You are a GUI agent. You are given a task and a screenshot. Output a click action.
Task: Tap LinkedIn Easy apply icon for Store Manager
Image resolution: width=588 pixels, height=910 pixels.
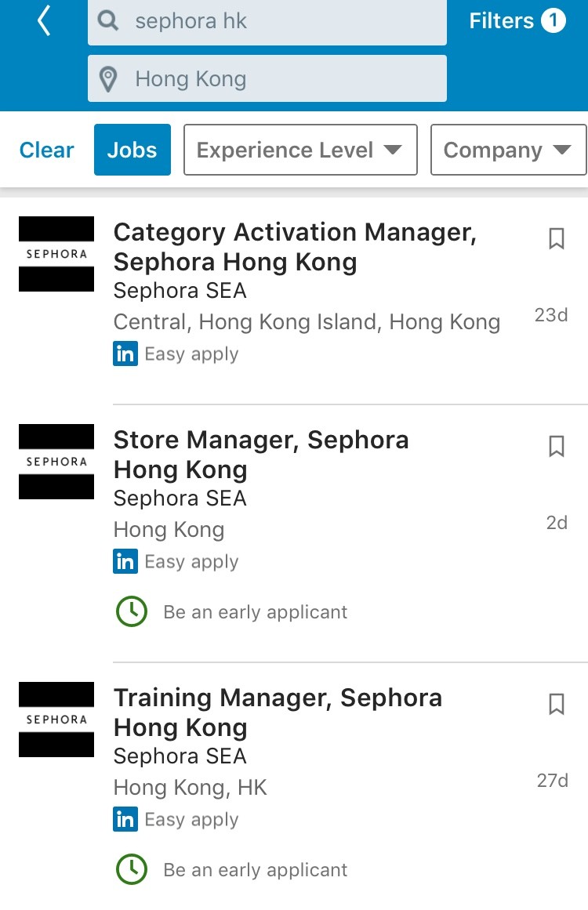click(x=125, y=561)
